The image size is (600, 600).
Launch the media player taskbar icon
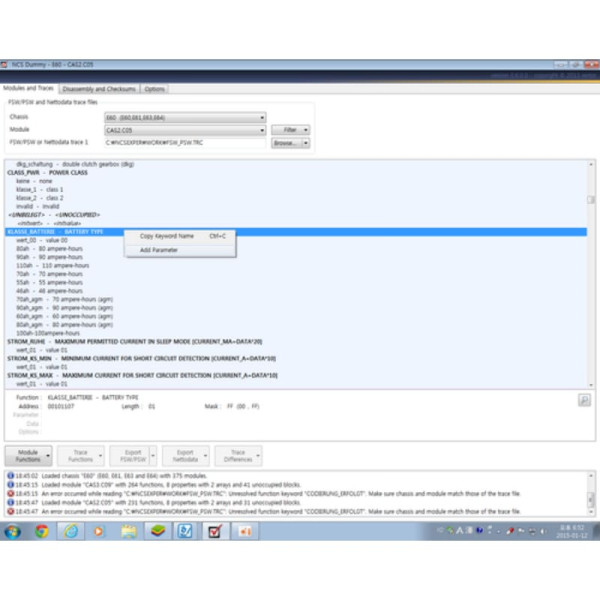[100, 531]
